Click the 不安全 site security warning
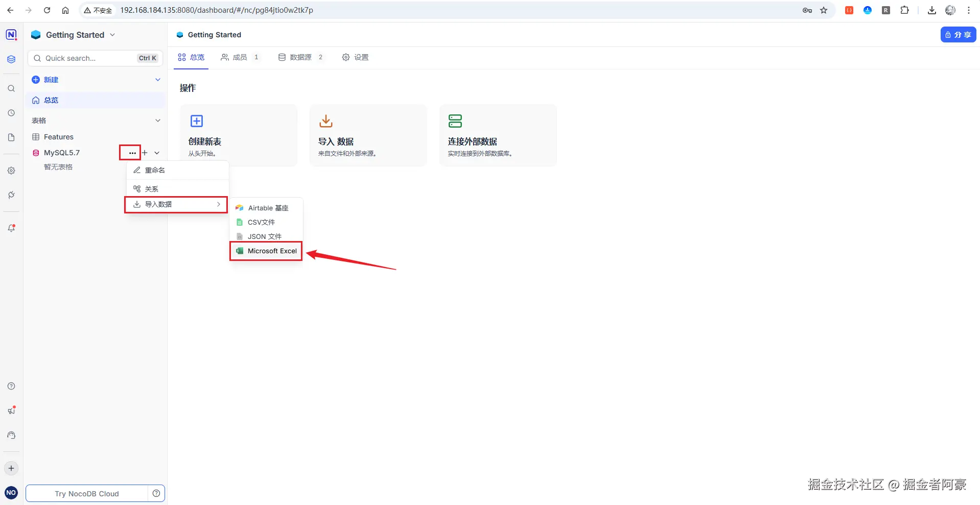 [98, 10]
